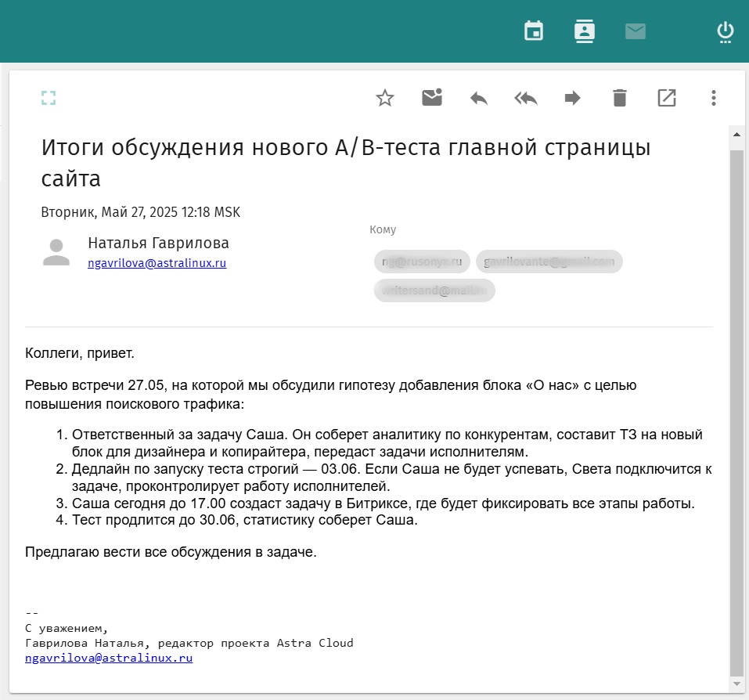This screenshot has width=749, height=700.
Task: Open the address book contacts icon
Action: point(584,31)
